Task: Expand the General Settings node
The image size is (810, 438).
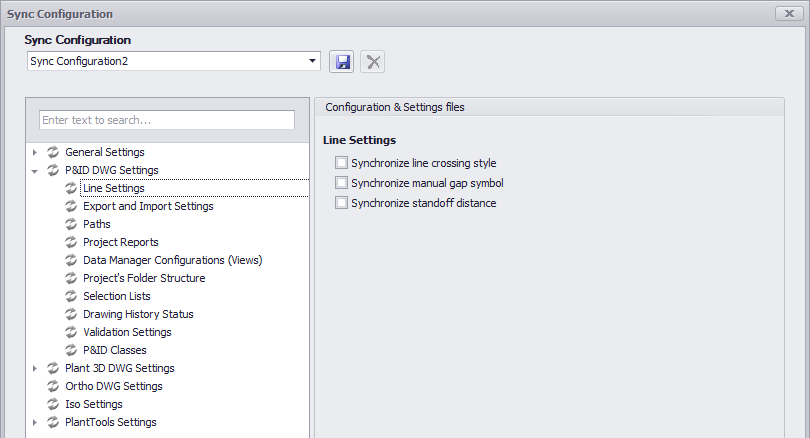Action: coord(35,152)
